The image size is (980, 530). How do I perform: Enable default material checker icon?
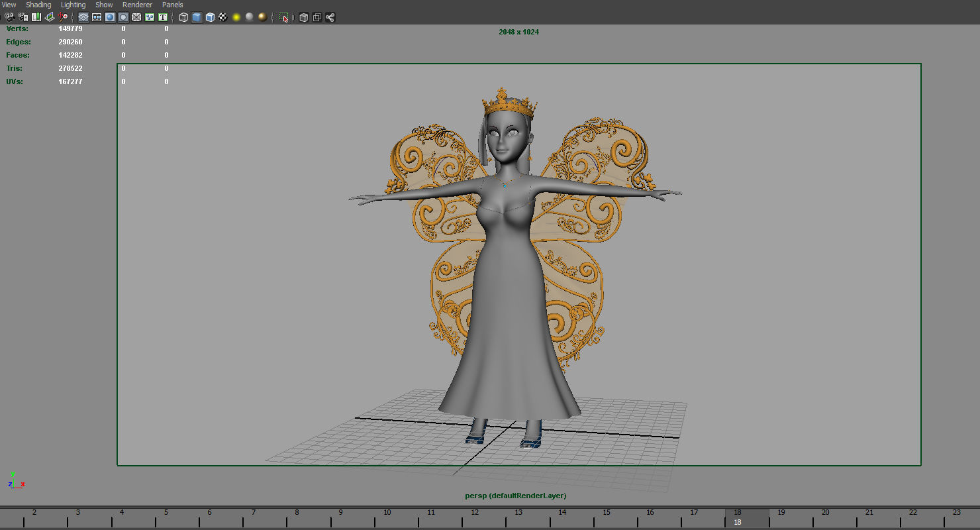click(x=223, y=17)
